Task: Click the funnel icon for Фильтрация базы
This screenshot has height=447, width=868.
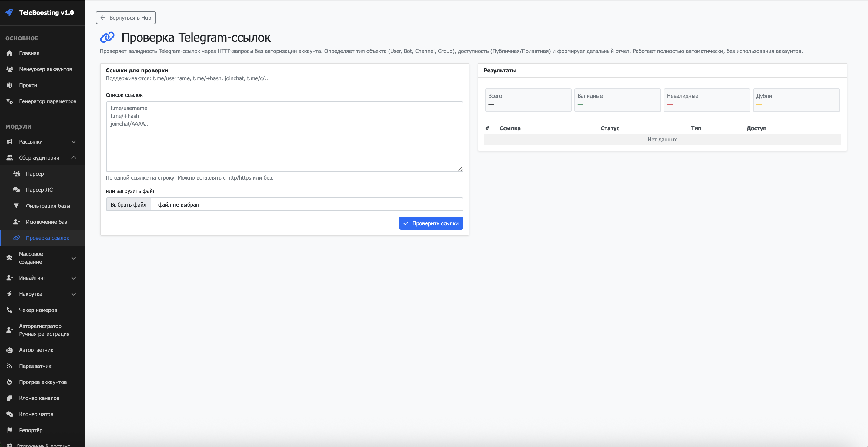Action: point(16,206)
